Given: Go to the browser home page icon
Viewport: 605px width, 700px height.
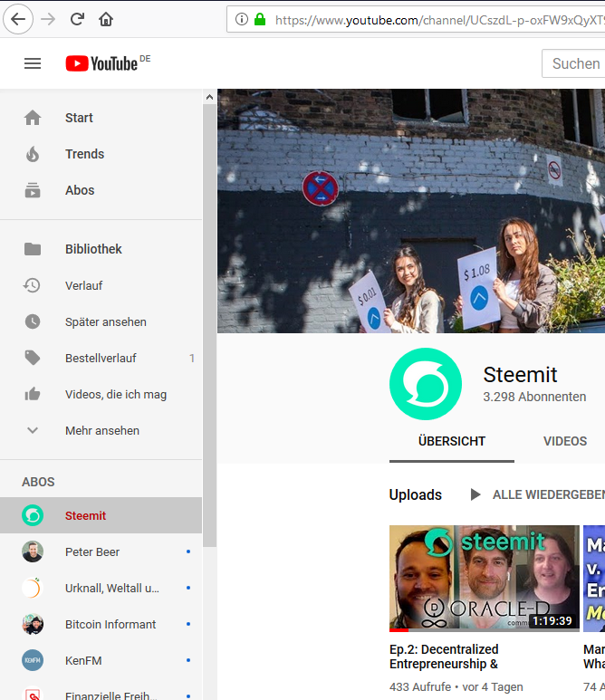Looking at the screenshot, I should click(106, 19).
